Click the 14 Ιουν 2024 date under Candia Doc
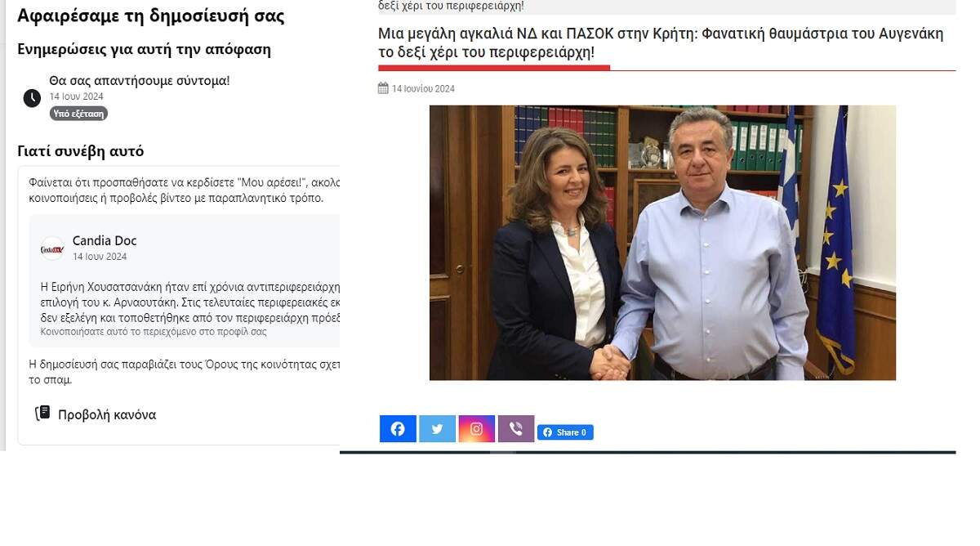The height and width of the screenshot is (546, 980). (100, 257)
